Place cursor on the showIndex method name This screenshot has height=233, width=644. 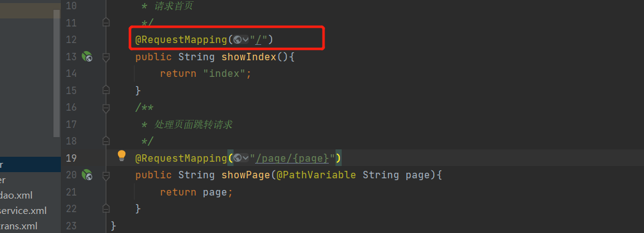click(x=249, y=57)
